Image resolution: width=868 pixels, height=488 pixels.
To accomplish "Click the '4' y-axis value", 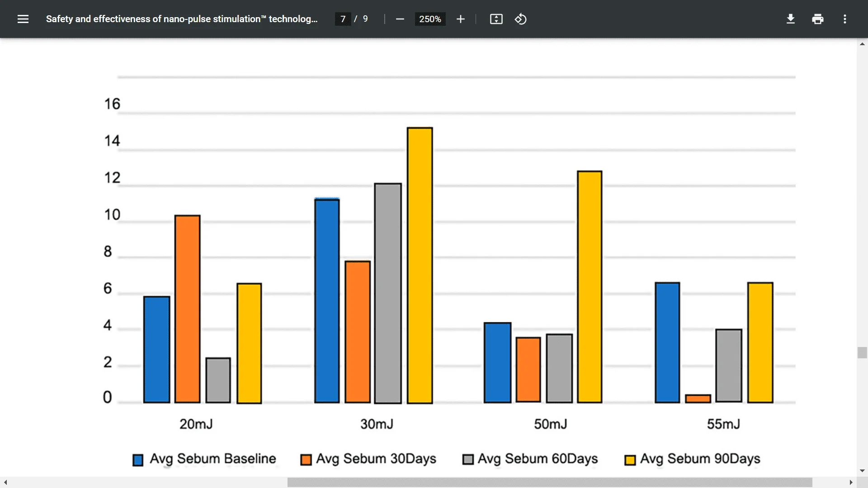I will tap(108, 325).
